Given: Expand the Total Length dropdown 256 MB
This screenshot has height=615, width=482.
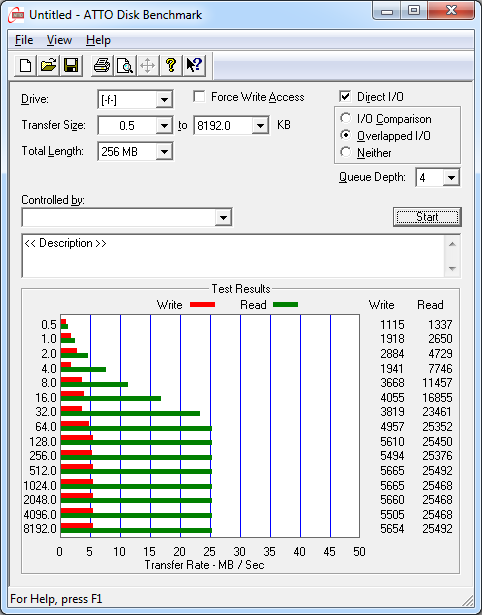Looking at the screenshot, I should (164, 151).
